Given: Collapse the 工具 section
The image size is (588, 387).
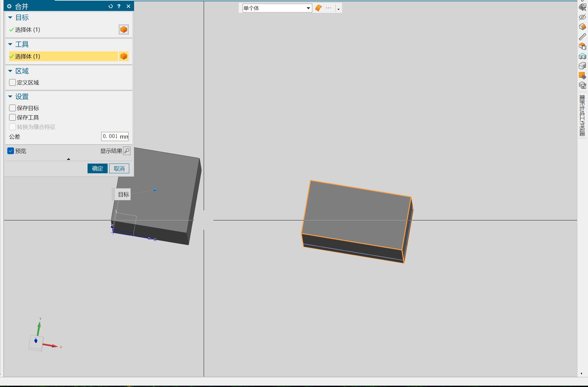Looking at the screenshot, I should click(10, 44).
